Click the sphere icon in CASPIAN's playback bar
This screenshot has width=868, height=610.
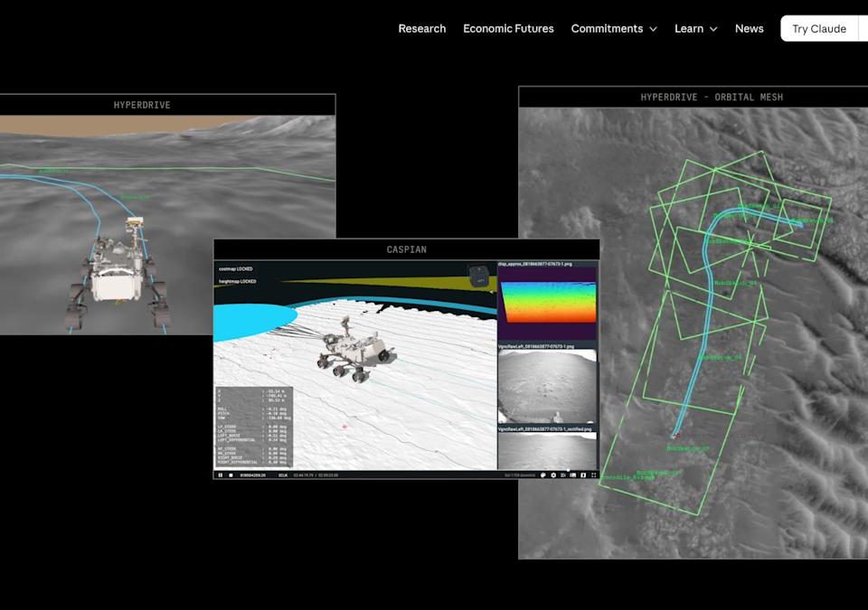click(542, 474)
